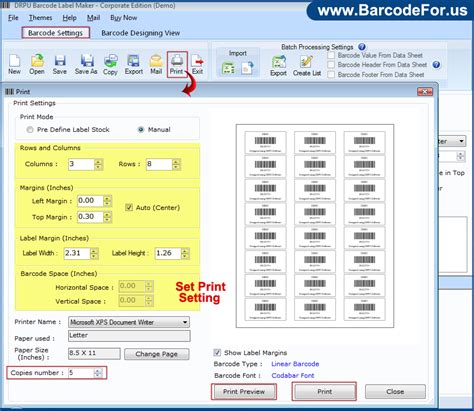Viewport: 474px width, 411px height.
Task: Toggle Show Label Margins checkbox
Action: tap(217, 353)
